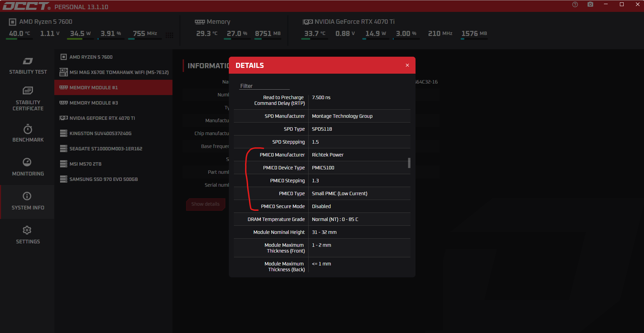Image resolution: width=644 pixels, height=333 pixels.
Task: Click the CPU frequency 755 MHz reading
Action: click(145, 34)
